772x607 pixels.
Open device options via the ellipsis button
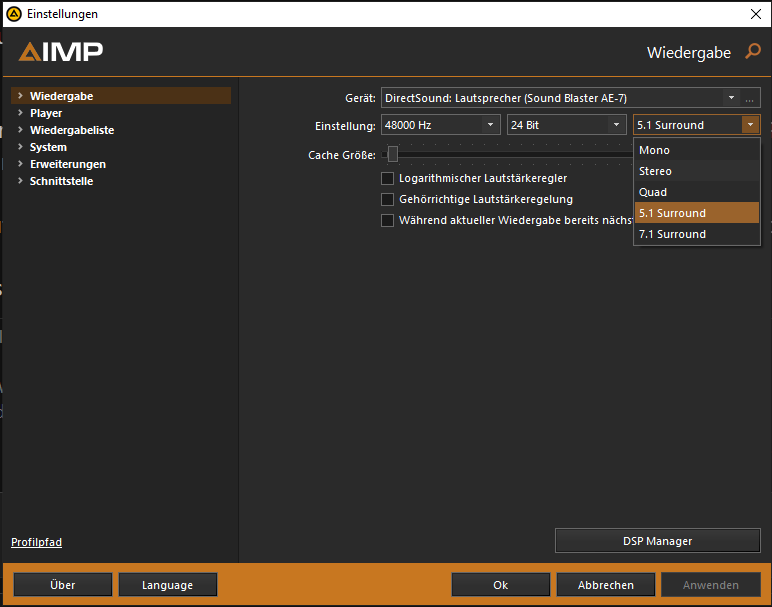749,98
